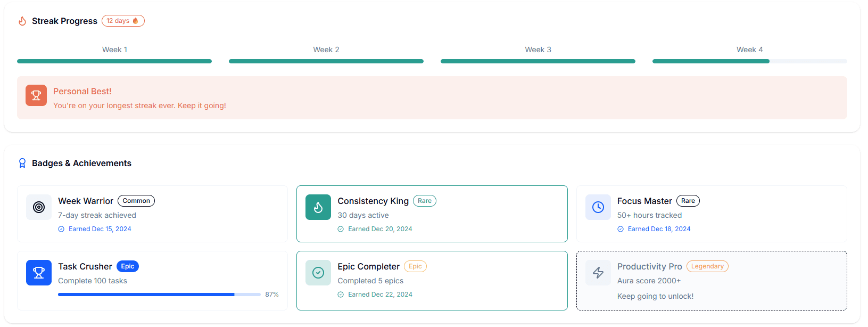
Task: Click the flame icon beside Streak Progress
Action: [x=22, y=21]
